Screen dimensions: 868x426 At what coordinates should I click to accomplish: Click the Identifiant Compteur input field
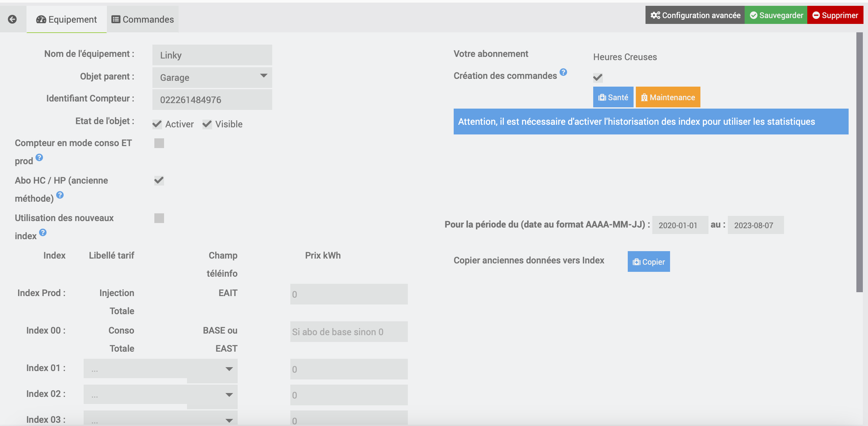[212, 100]
